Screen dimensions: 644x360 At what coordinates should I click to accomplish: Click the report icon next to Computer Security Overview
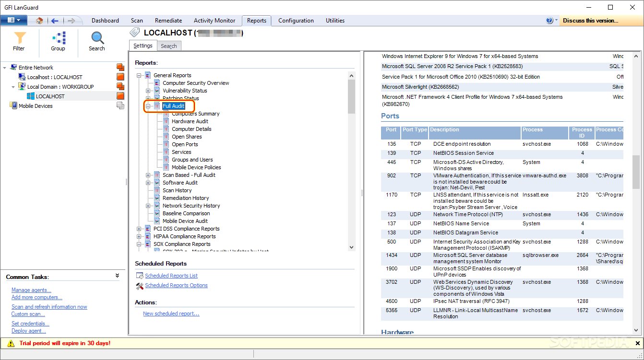point(156,83)
